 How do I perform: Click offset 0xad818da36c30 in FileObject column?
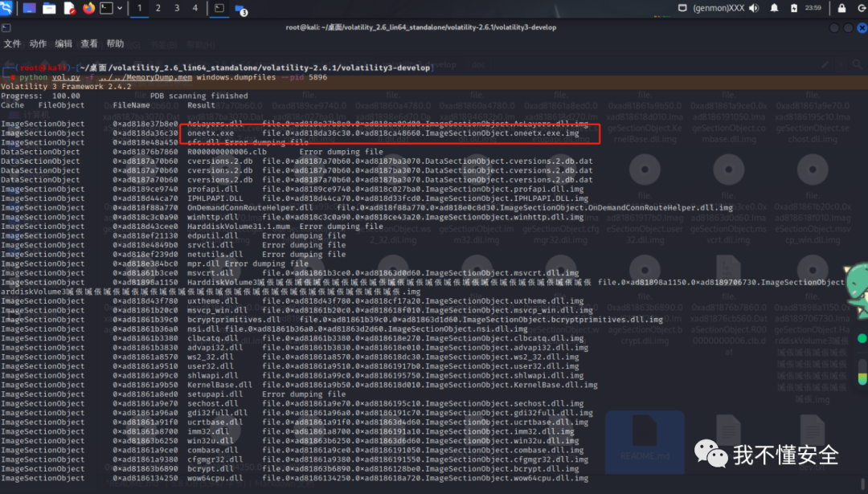145,133
